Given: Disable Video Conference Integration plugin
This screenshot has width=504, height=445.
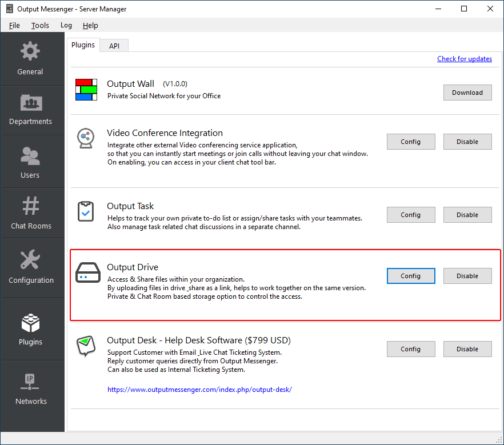Looking at the screenshot, I should 467,142.
